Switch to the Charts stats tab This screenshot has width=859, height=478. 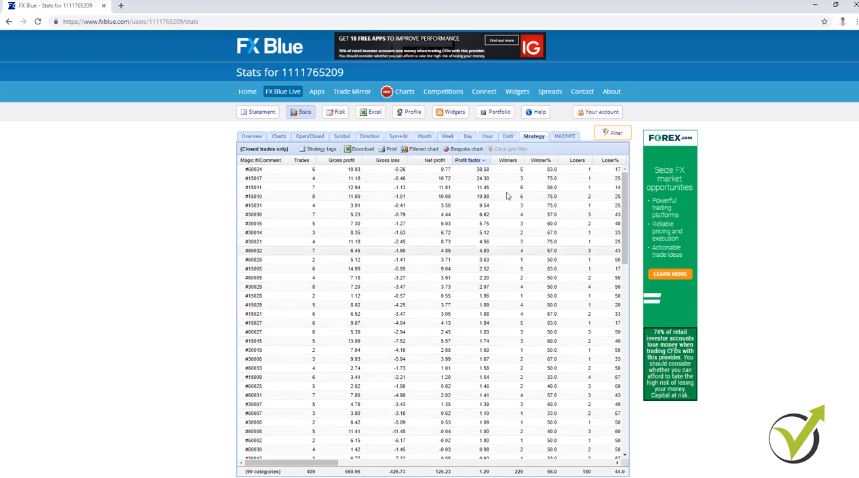(279, 136)
